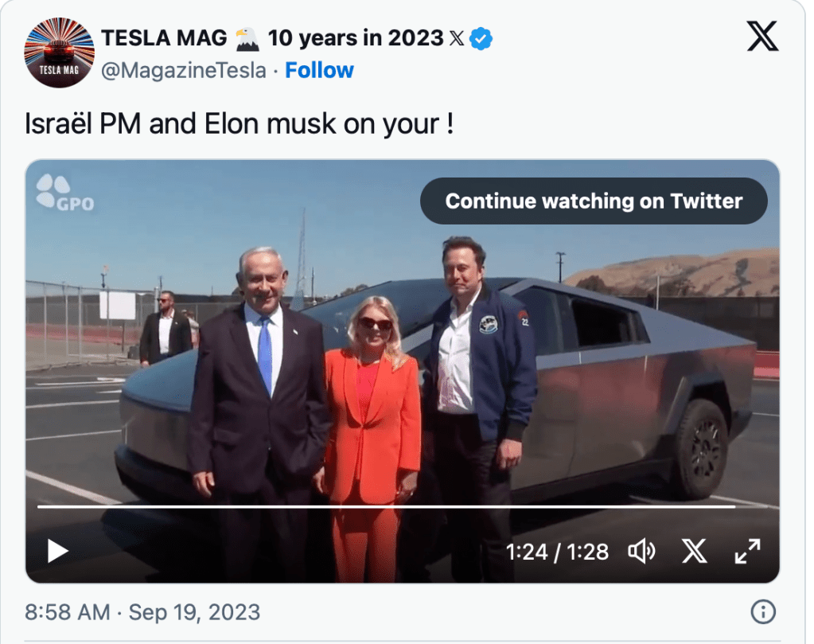Mute the video sound
The image size is (814, 644).
(x=641, y=551)
